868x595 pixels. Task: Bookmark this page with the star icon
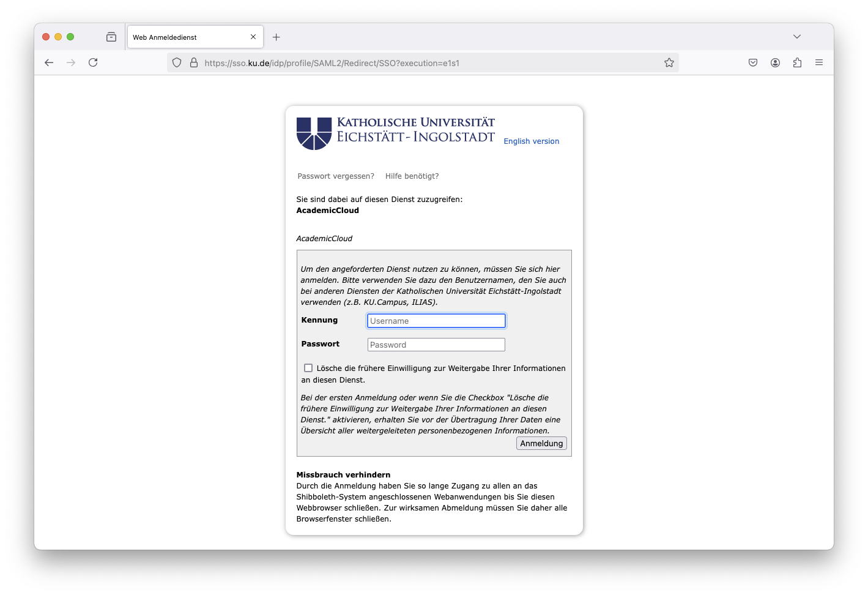(669, 62)
